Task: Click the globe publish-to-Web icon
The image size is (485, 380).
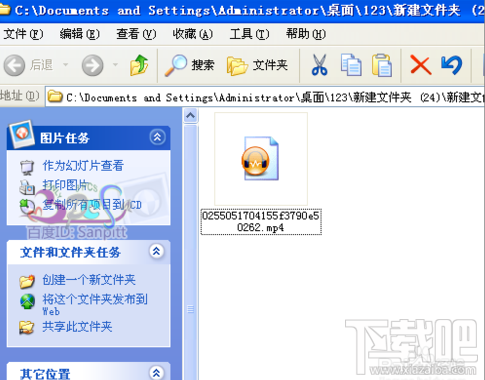Action: coord(27,301)
